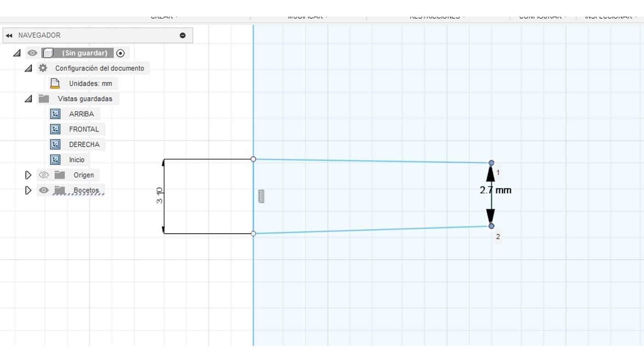The height and width of the screenshot is (355, 644).
Task: Select the Inicio saved view
Action: [x=77, y=160]
